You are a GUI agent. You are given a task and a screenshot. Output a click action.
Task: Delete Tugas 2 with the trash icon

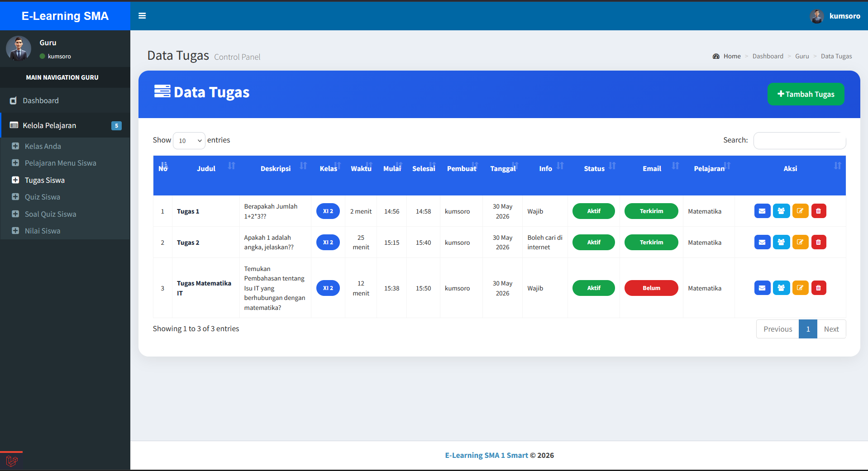[x=818, y=242]
